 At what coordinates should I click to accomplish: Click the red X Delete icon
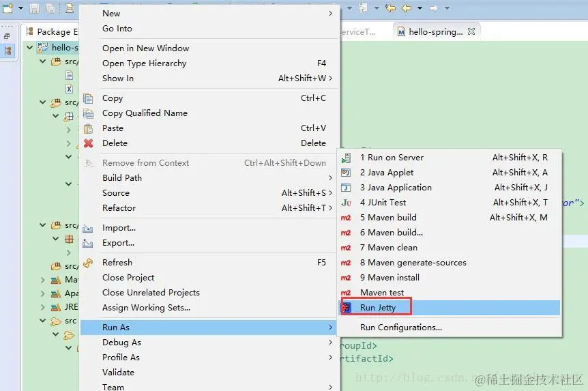(x=88, y=143)
